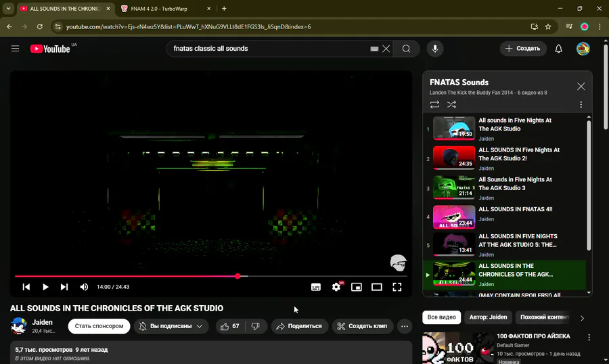Open more actions ellipsis under video

coord(405,326)
